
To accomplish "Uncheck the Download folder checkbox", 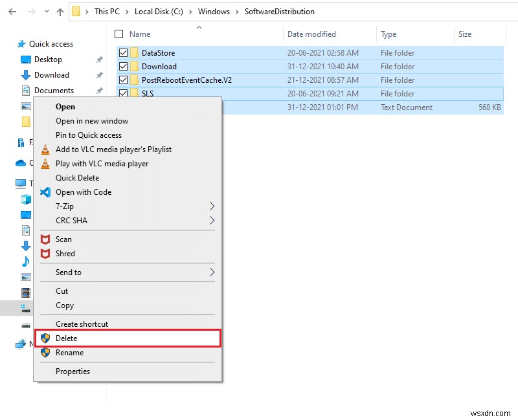I will [123, 66].
